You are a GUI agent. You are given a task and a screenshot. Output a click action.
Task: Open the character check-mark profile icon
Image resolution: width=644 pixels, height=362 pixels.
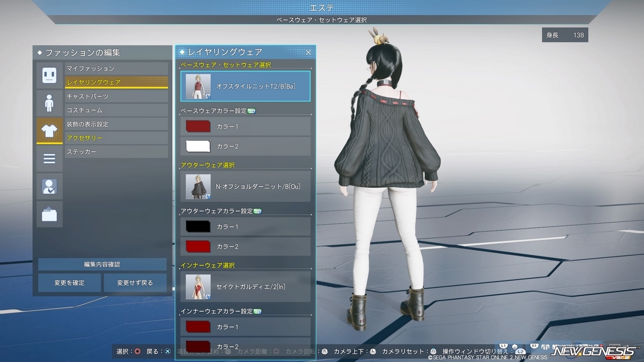click(x=49, y=187)
